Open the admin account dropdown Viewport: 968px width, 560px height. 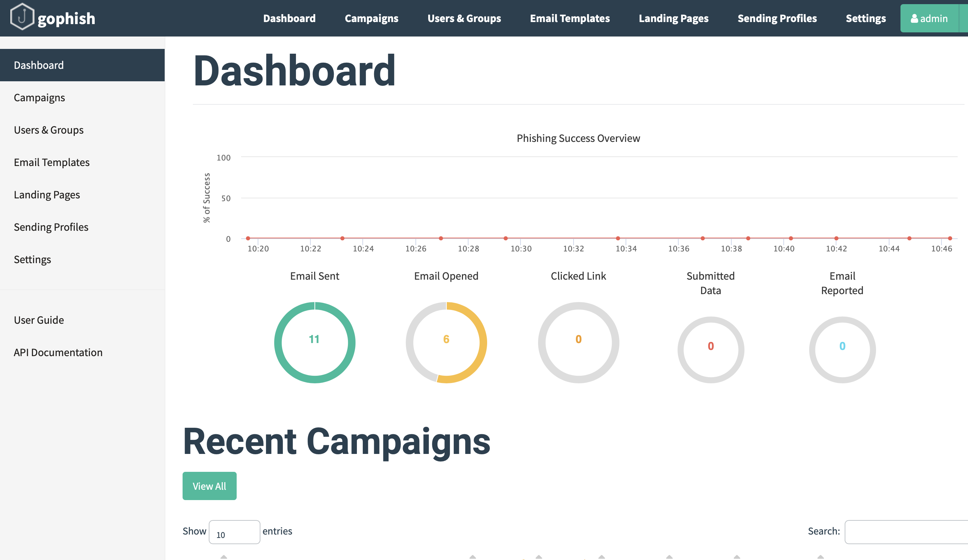934,19
